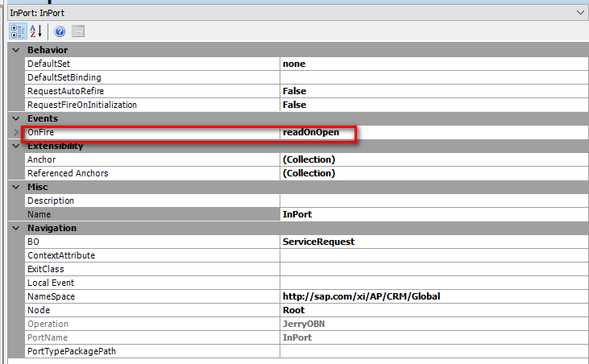Collapse the Events category

(16, 118)
